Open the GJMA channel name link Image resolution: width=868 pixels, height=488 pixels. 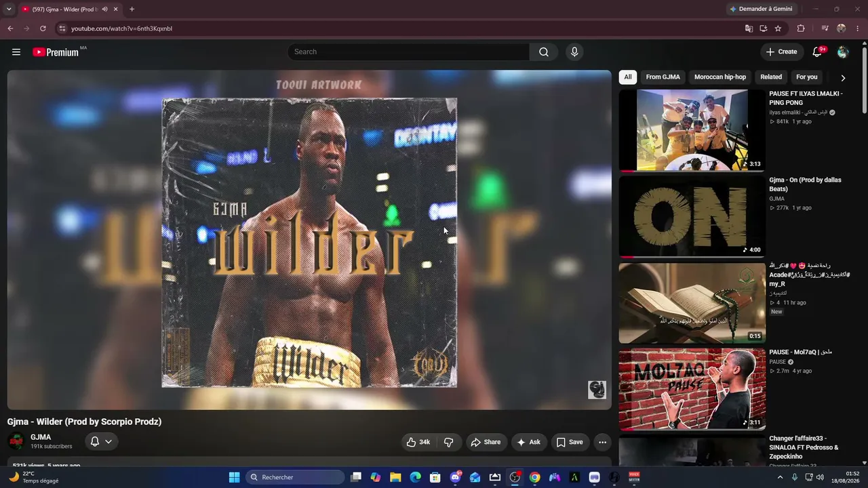41,437
